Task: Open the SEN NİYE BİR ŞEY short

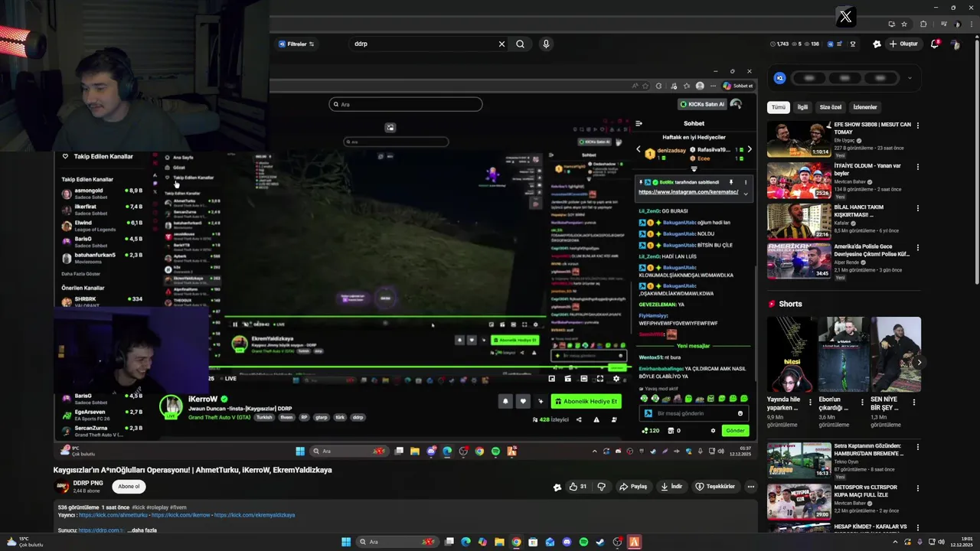Action: coord(896,354)
